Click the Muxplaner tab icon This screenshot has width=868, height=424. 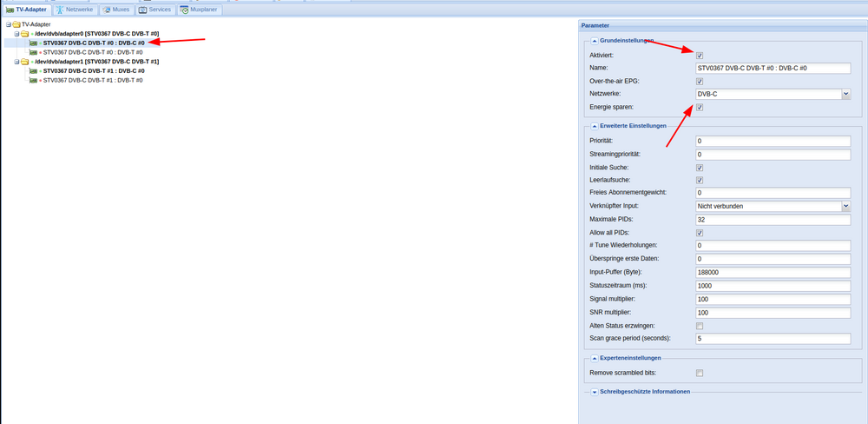coord(184,10)
